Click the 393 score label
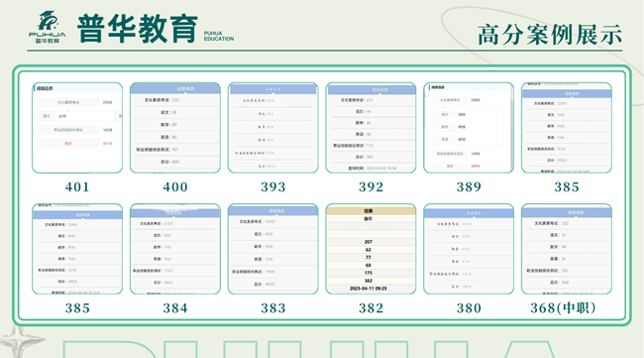This screenshot has height=358, width=644. click(273, 187)
